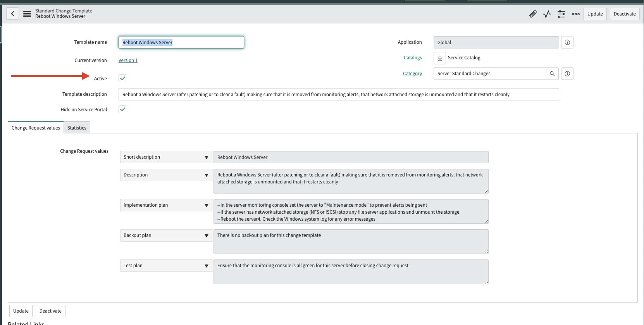Open the Category lookup search icon
The height and width of the screenshot is (325, 644).
coord(552,74)
